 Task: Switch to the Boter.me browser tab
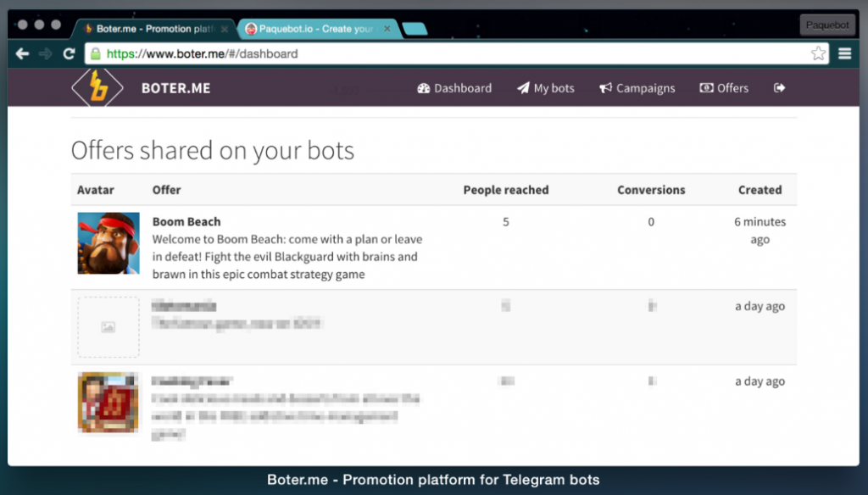pos(153,28)
